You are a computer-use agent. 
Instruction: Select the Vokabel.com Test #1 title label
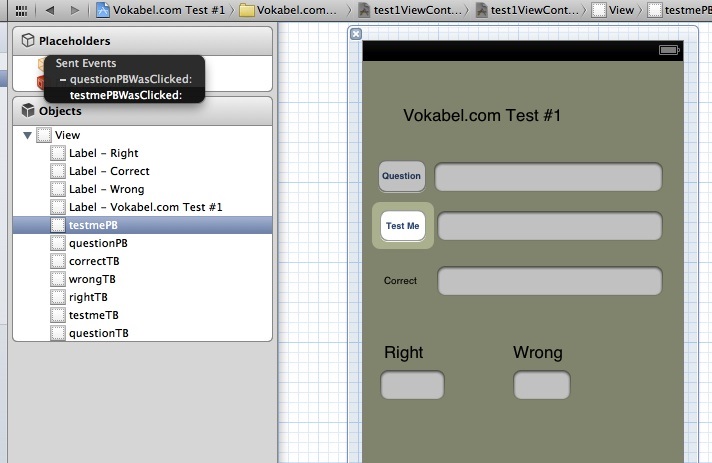482,115
